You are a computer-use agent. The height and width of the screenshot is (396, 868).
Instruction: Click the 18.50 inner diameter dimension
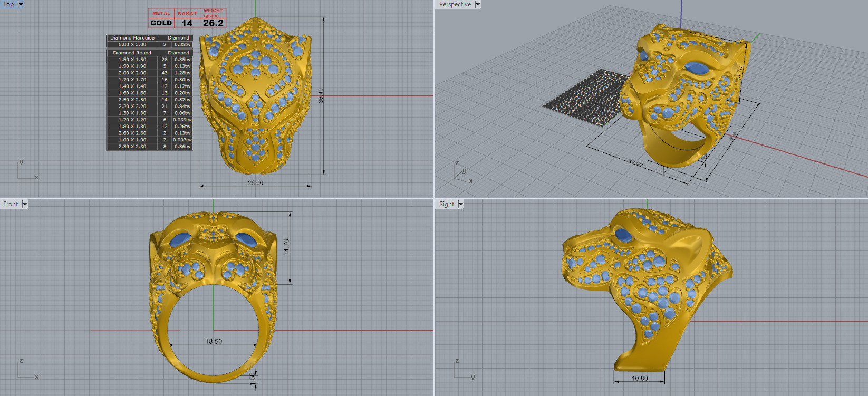[x=214, y=342]
